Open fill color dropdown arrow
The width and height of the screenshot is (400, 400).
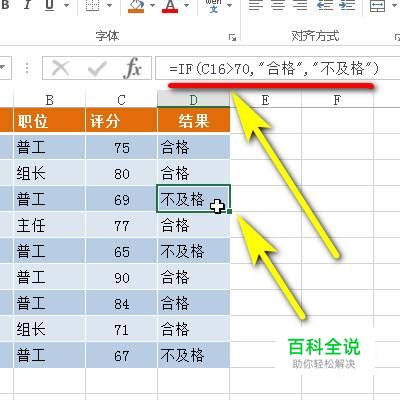[152, 5]
